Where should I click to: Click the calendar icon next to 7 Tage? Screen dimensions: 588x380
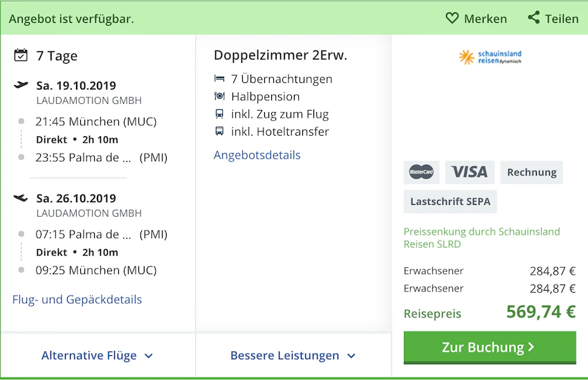21,55
